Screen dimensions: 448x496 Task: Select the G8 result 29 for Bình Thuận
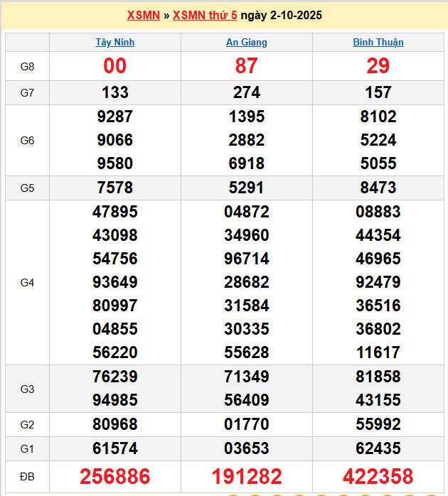point(378,66)
